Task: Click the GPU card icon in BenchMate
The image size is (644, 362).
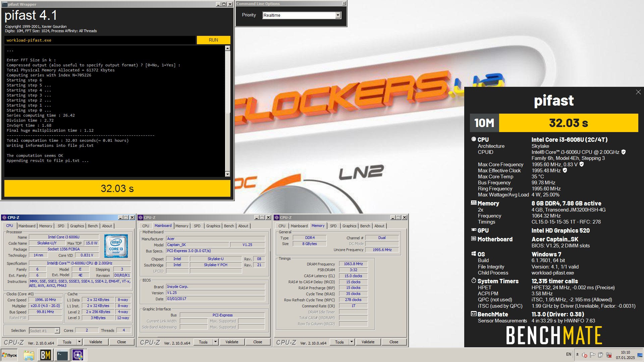Action: (474, 230)
